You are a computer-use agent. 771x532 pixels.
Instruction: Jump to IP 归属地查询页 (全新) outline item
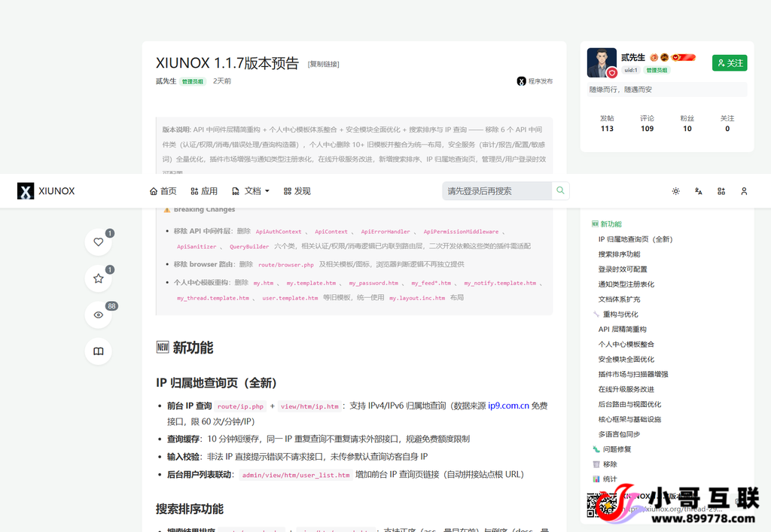tap(635, 239)
